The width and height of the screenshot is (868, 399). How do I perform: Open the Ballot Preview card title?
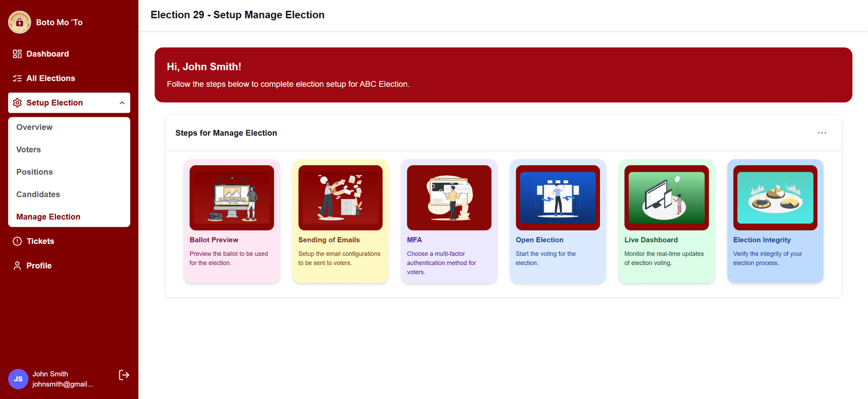(214, 240)
